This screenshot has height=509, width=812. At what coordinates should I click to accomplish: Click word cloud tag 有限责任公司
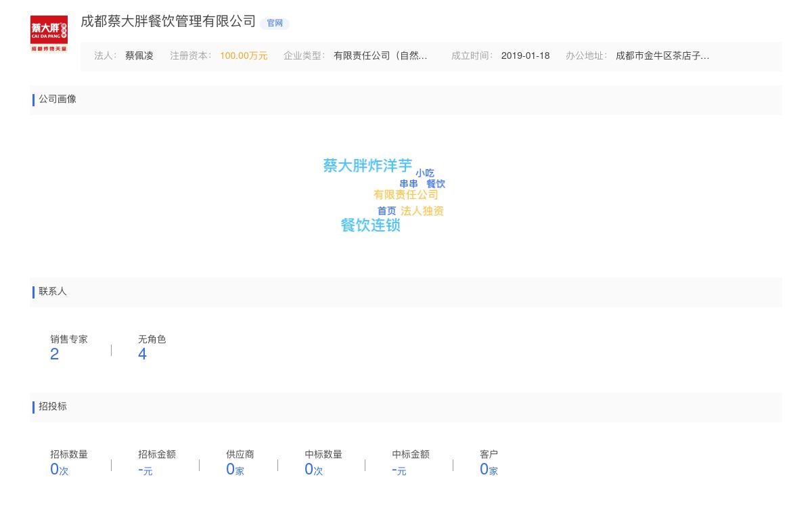[x=406, y=195]
